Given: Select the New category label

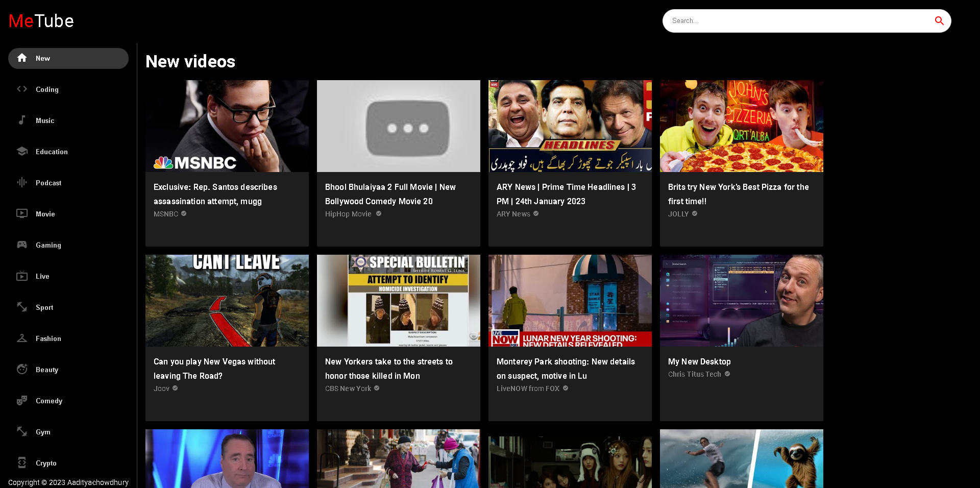Looking at the screenshot, I should point(43,58).
